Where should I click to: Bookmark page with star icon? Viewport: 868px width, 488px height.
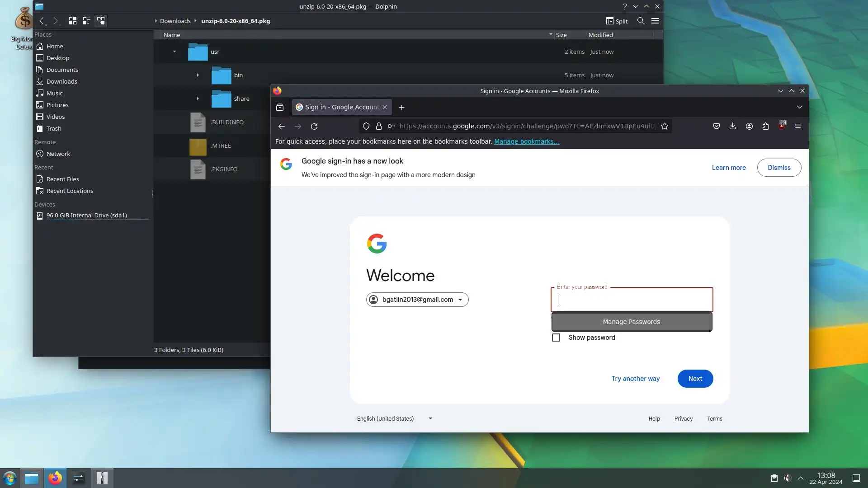pos(664,126)
